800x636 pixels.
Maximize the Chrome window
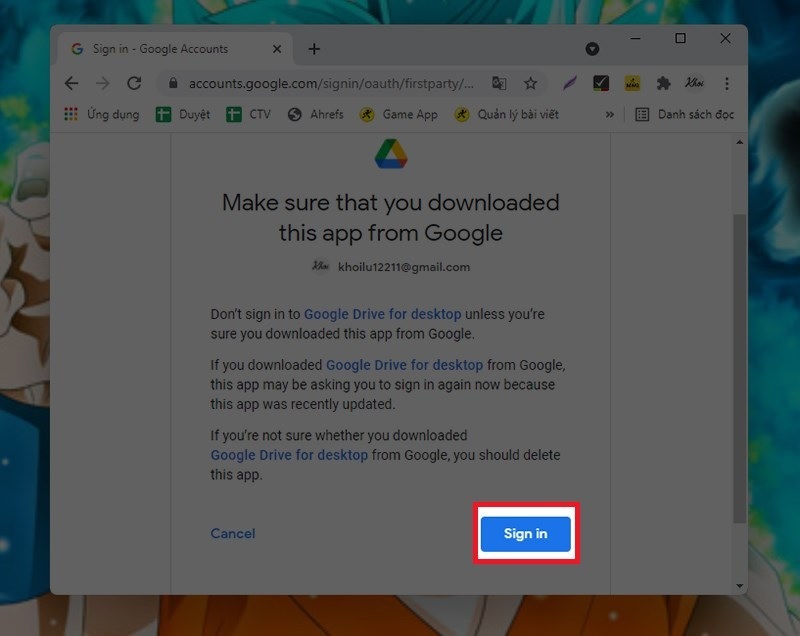[x=680, y=38]
